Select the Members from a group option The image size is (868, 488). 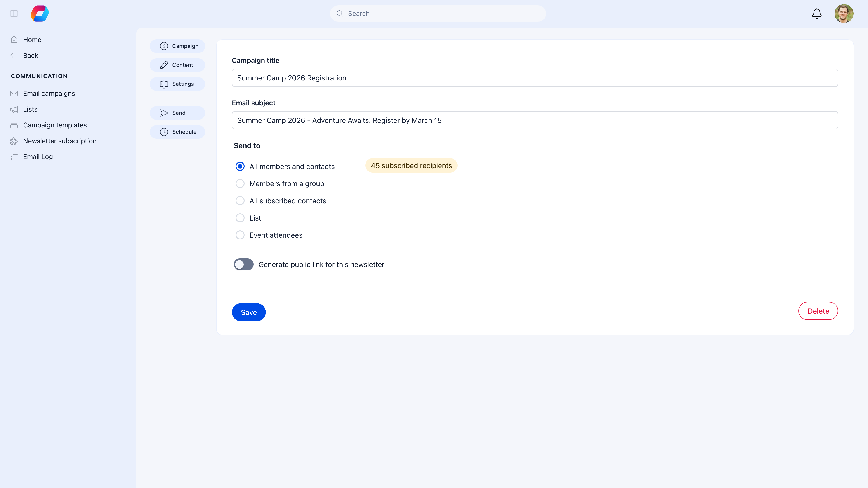(240, 183)
